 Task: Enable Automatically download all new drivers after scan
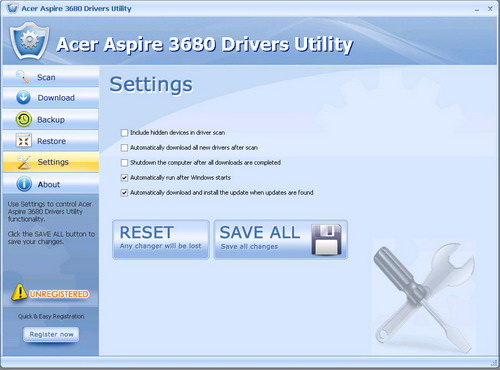click(x=124, y=148)
